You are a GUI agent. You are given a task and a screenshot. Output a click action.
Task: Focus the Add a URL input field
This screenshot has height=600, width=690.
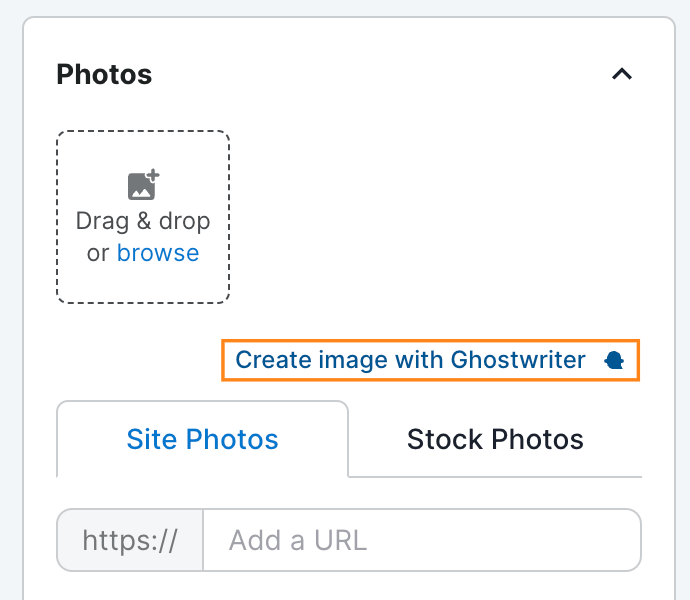[x=420, y=541]
